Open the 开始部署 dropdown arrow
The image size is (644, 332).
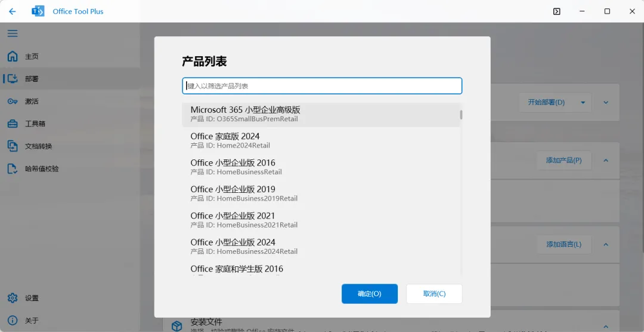click(x=583, y=103)
